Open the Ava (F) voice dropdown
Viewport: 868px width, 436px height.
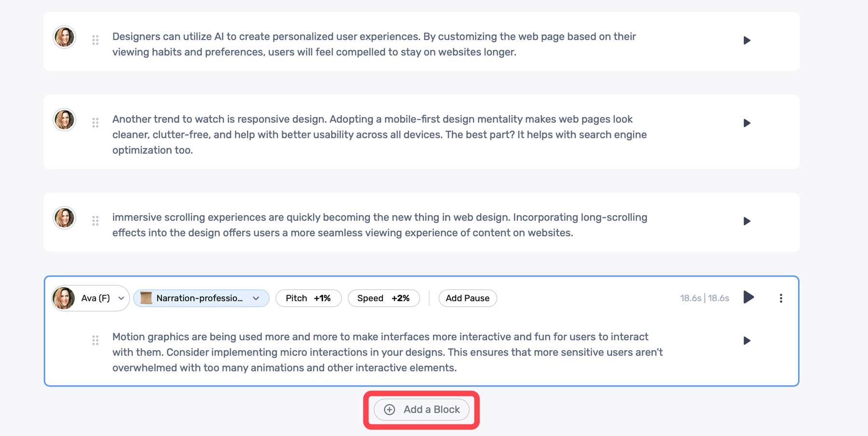pyautogui.click(x=90, y=298)
